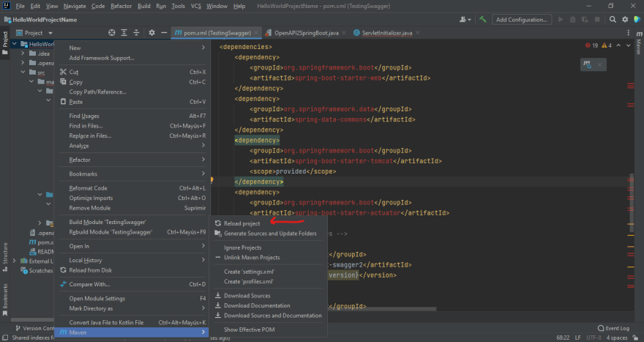Click the errors count indicator 19
The width and height of the screenshot is (644, 342).
click(x=592, y=45)
